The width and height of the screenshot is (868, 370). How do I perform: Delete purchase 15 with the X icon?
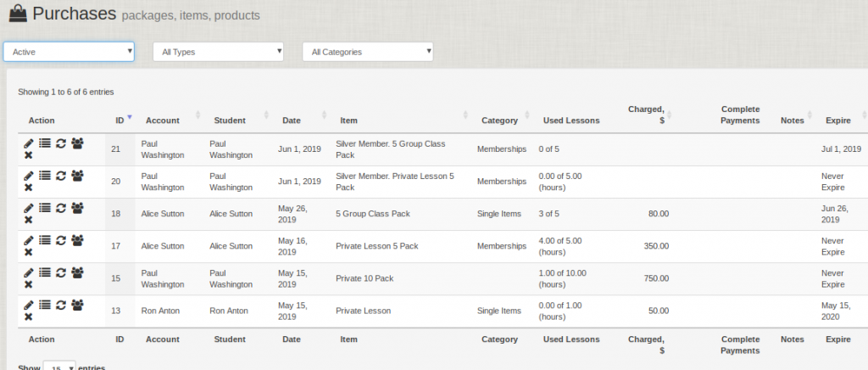[29, 284]
